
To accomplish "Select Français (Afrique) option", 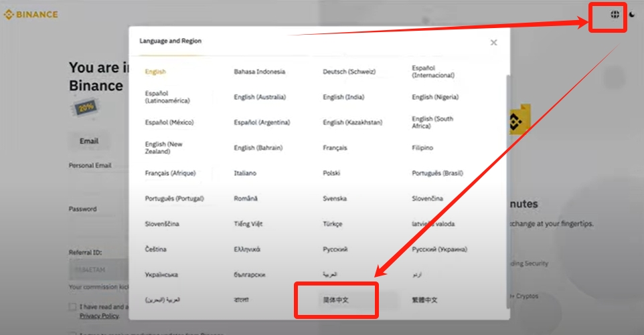I will [171, 173].
